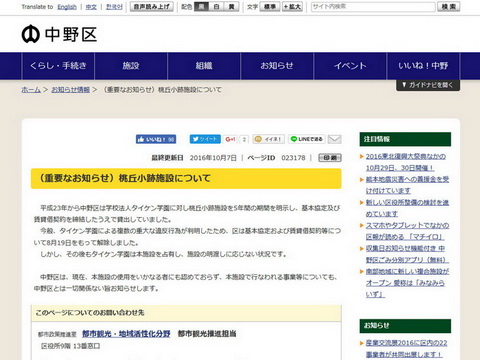Open the 組織 menu
The width and height of the screenshot is (480, 360).
[204, 66]
